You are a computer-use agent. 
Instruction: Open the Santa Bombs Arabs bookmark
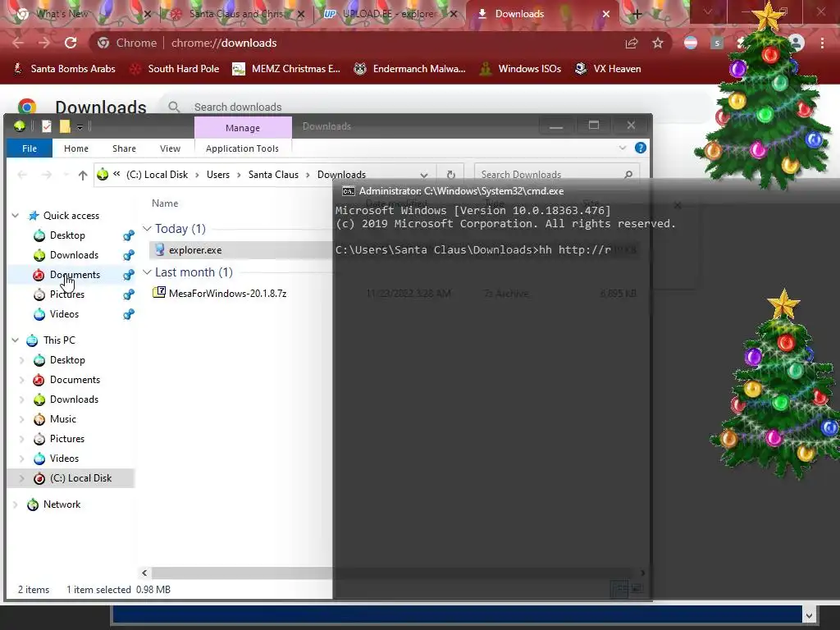point(64,69)
